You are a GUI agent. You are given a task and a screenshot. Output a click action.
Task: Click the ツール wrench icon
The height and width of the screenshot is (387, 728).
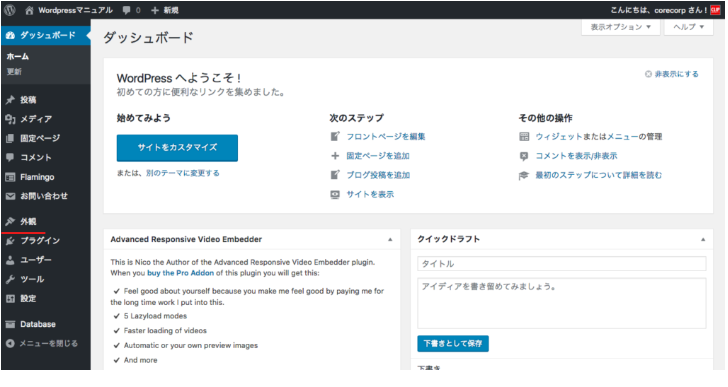click(10, 279)
